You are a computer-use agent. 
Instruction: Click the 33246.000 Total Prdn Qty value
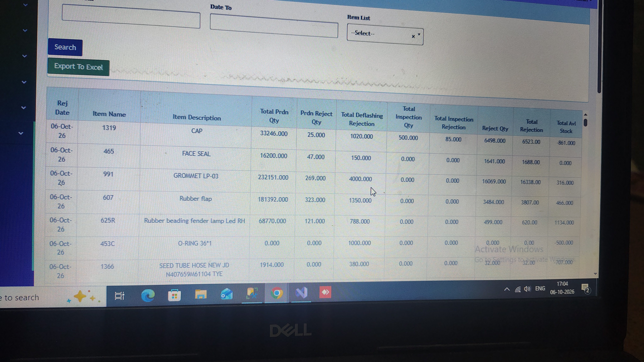tap(274, 133)
